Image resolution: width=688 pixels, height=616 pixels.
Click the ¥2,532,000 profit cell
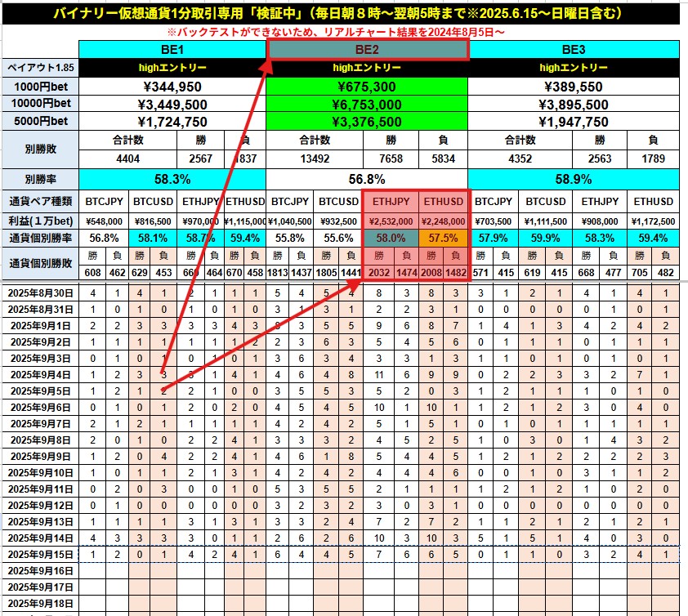coord(391,221)
